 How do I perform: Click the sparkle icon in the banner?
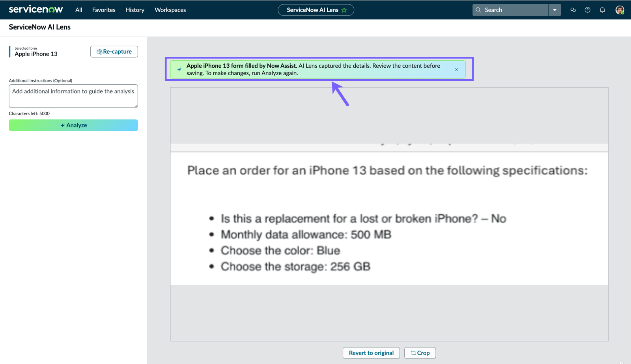(x=179, y=69)
